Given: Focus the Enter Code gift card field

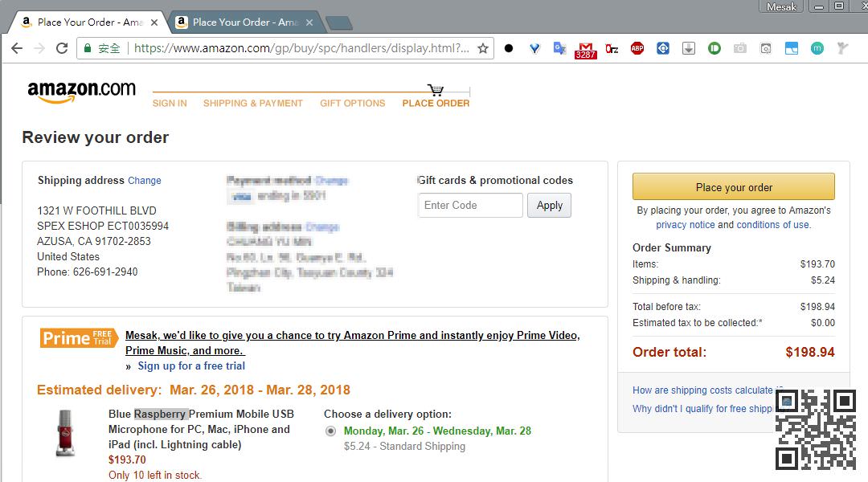Looking at the screenshot, I should click(x=470, y=206).
